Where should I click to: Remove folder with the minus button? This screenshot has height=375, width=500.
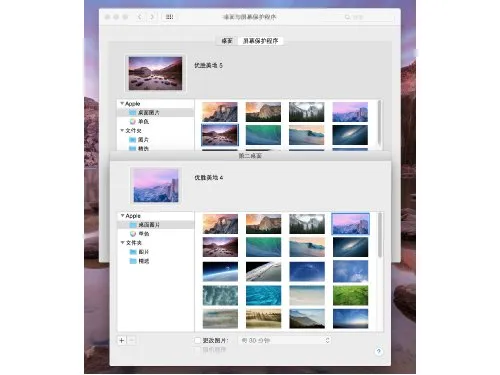(131, 340)
